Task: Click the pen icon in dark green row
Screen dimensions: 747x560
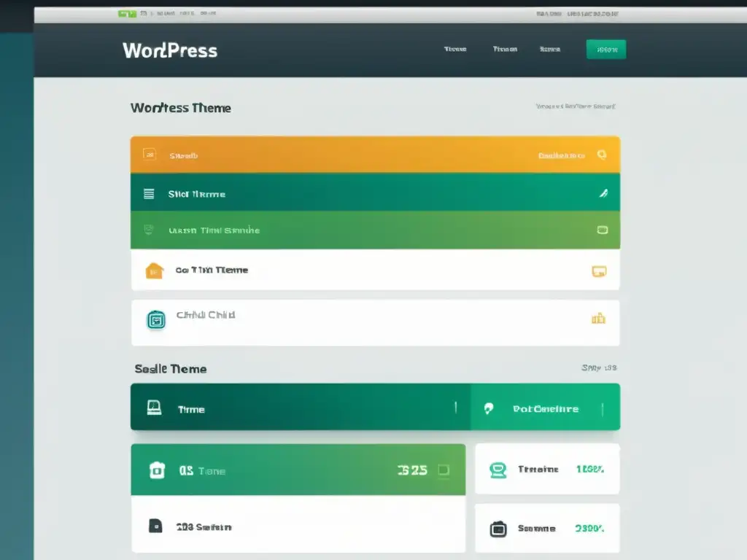Action: [x=603, y=192]
